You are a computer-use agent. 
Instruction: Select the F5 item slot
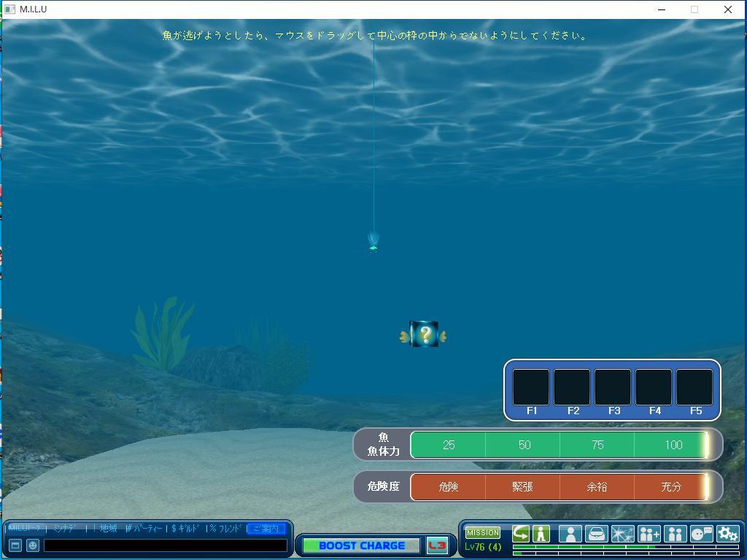click(x=694, y=387)
